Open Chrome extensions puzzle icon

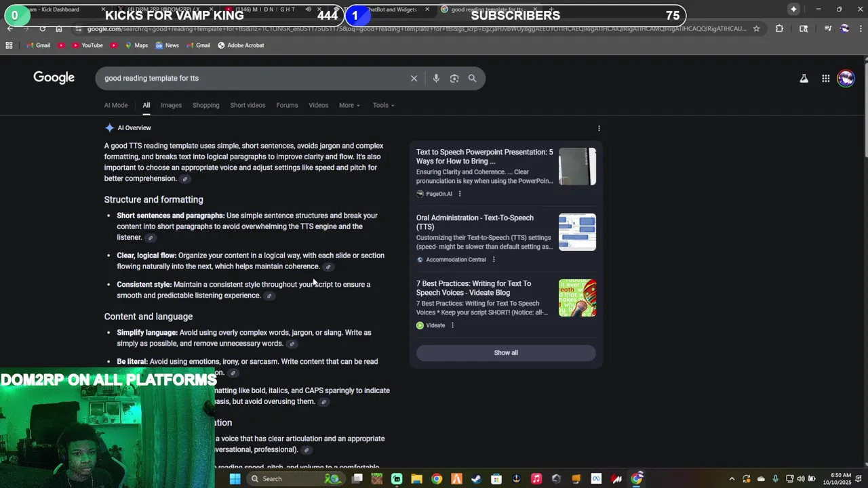click(779, 28)
